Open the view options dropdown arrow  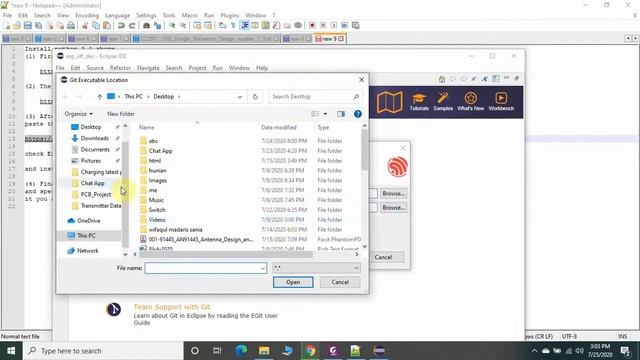(325, 114)
